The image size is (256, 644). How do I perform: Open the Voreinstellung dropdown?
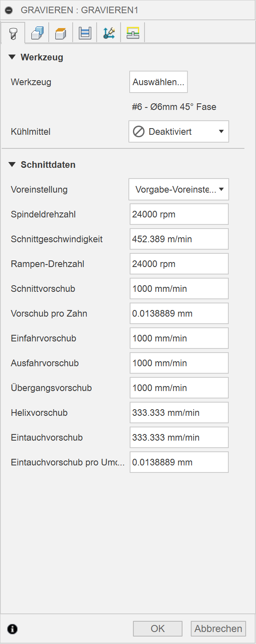point(179,190)
